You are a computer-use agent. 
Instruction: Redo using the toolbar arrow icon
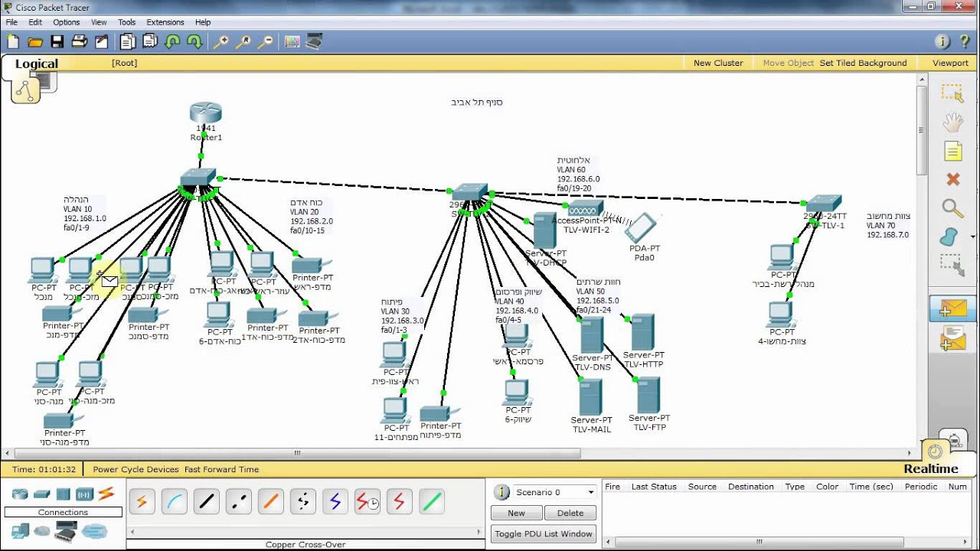pyautogui.click(x=194, y=41)
